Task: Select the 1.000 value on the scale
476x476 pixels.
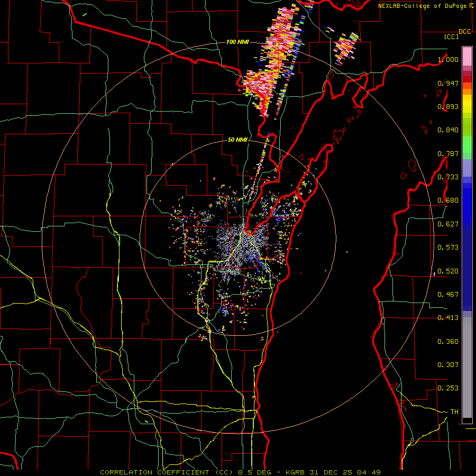Action: pos(448,59)
